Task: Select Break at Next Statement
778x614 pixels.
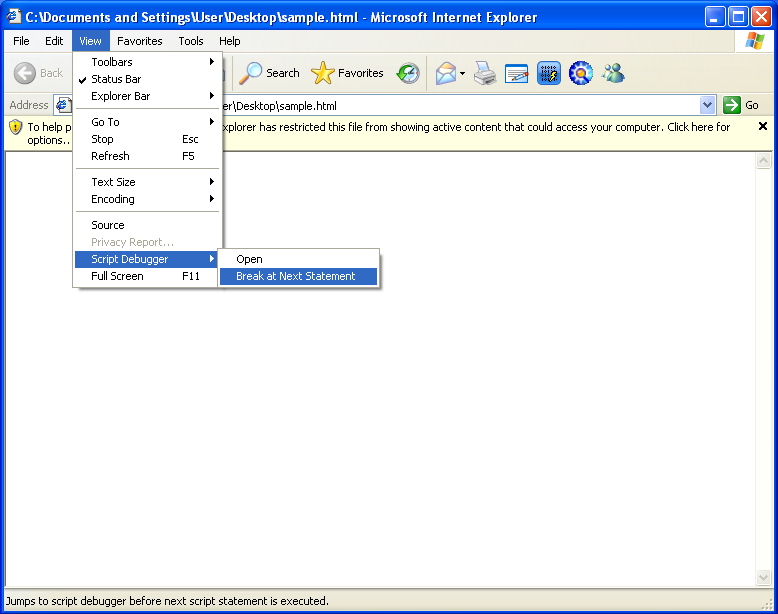Action: (296, 276)
